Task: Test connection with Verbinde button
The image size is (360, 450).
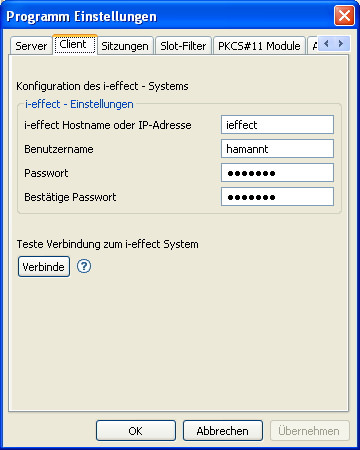Action: (x=44, y=267)
